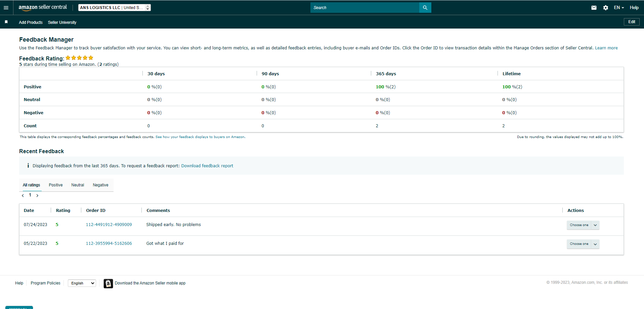Click the bookmark flag icon
This screenshot has height=309, width=644.
[x=6, y=22]
